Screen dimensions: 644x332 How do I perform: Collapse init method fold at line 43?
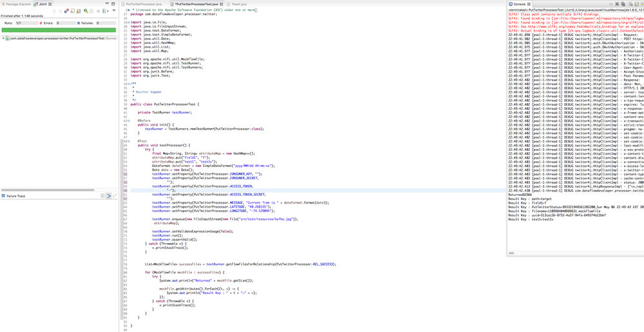click(x=128, y=121)
